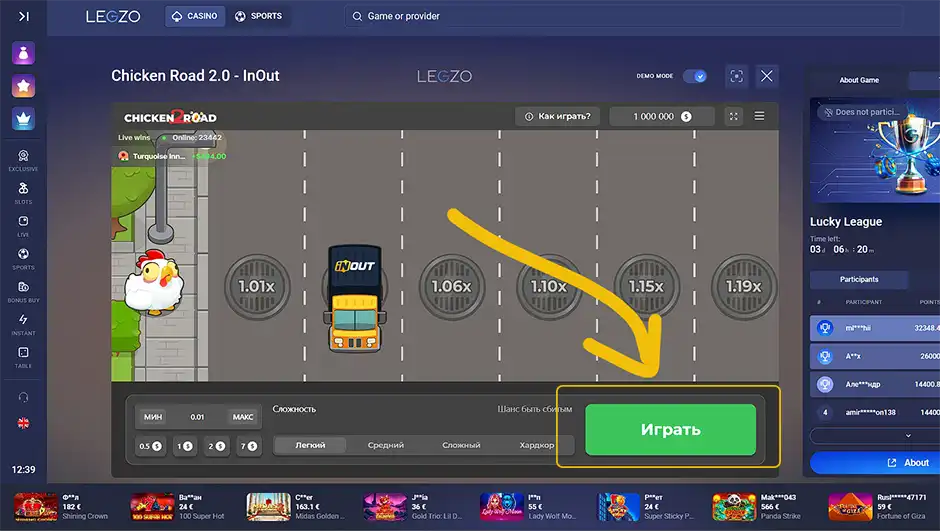The width and height of the screenshot is (940, 531).
Task: Go to Legzo logo home page
Action: coord(113,17)
